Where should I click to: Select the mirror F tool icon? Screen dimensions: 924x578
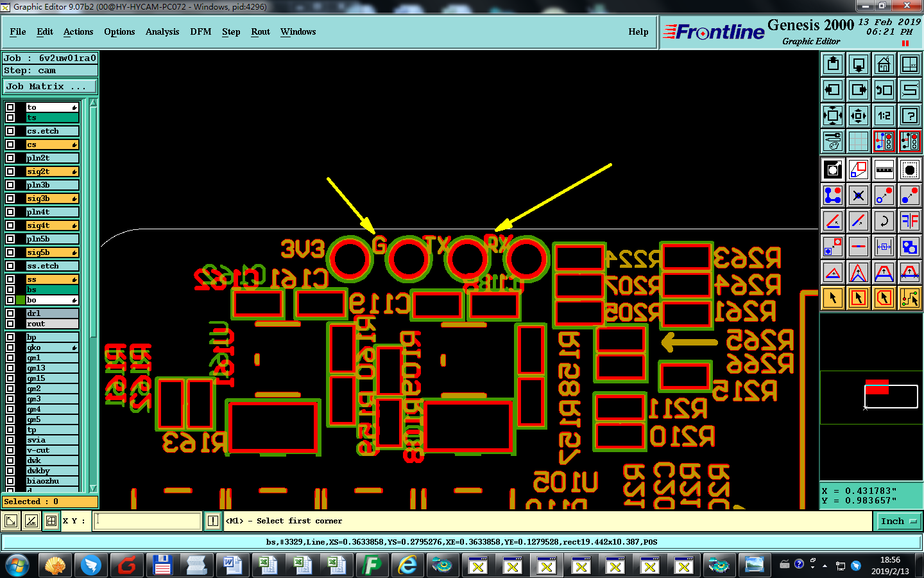910,221
